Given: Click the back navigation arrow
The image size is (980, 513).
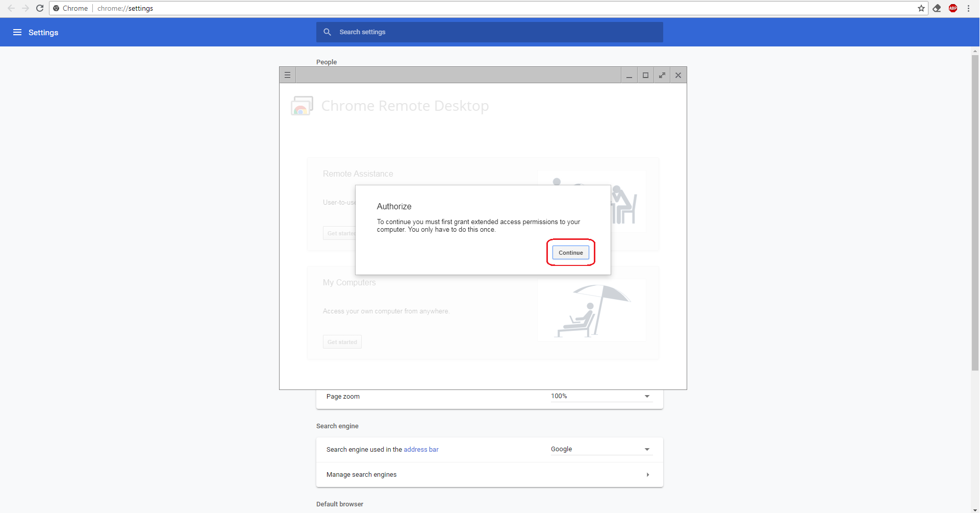Looking at the screenshot, I should click(11, 8).
